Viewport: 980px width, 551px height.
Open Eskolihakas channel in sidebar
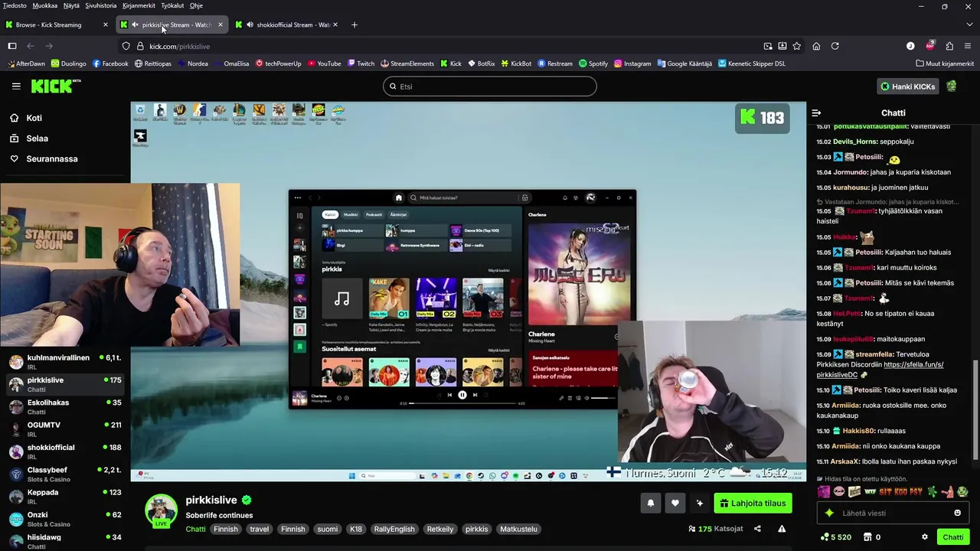coord(65,407)
